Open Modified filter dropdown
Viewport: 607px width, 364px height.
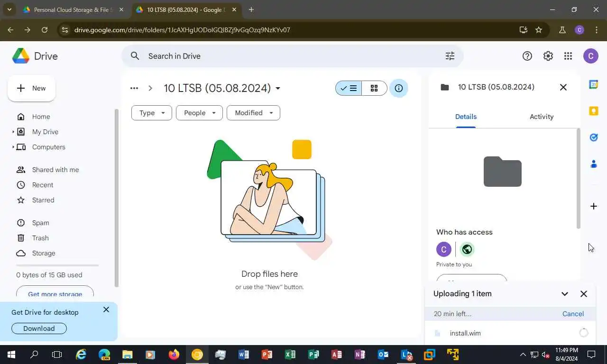point(254,113)
